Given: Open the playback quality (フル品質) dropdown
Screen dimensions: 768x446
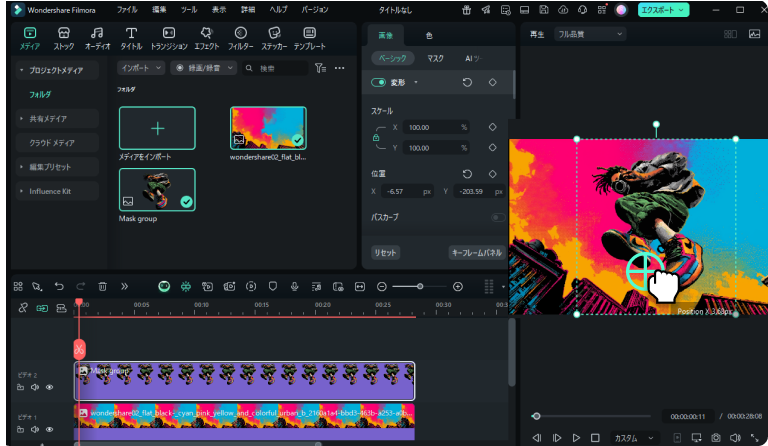Looking at the screenshot, I should (x=590, y=34).
